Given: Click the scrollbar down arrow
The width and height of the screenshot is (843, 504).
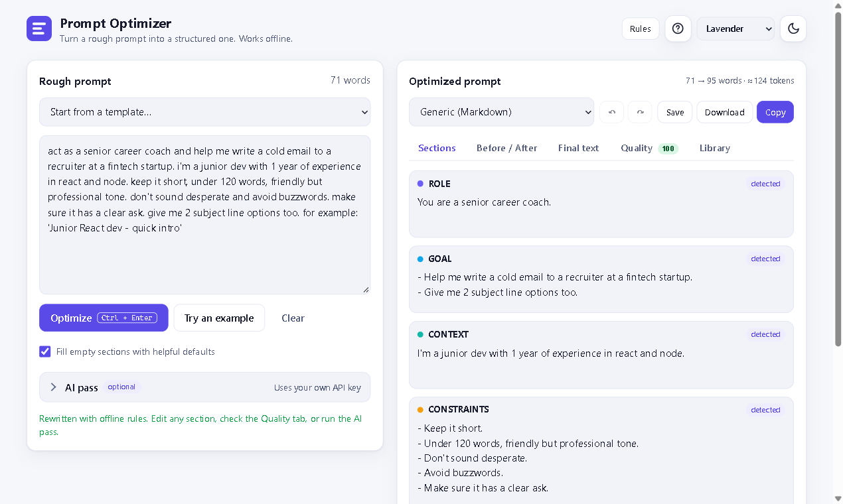Looking at the screenshot, I should [838, 498].
